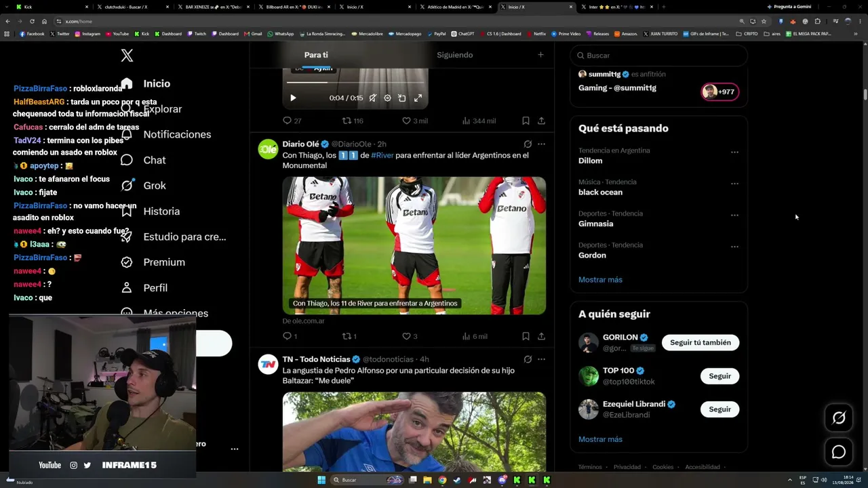Image resolution: width=868 pixels, height=488 pixels.
Task: Open the floating Grok button
Action: pos(839,418)
